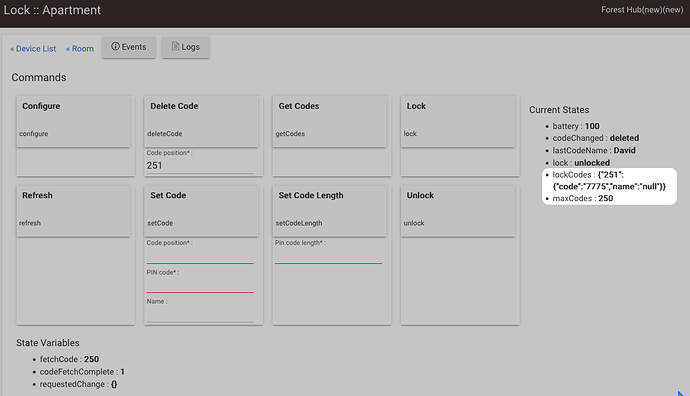Click the Refresh command tile
The width and height of the screenshot is (690, 396).
click(x=73, y=211)
